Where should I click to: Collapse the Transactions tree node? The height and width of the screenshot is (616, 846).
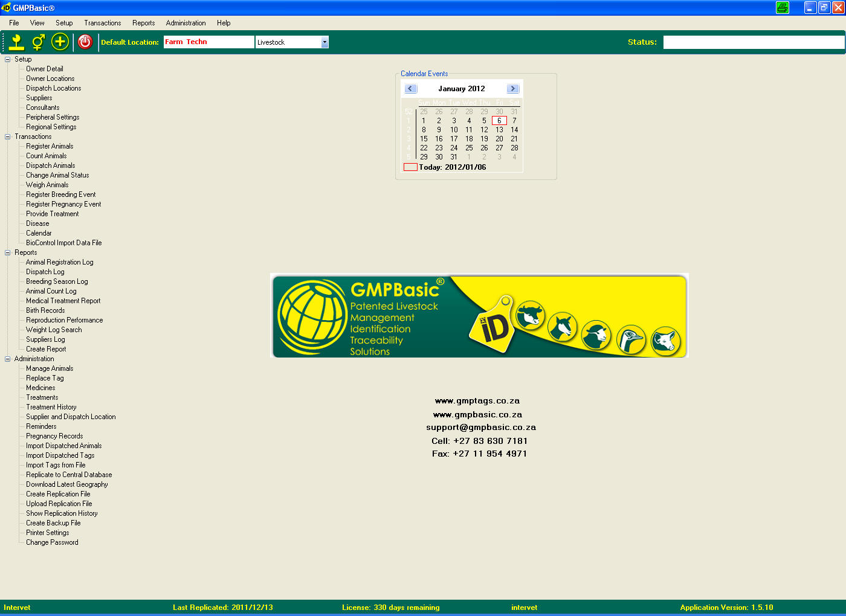8,136
